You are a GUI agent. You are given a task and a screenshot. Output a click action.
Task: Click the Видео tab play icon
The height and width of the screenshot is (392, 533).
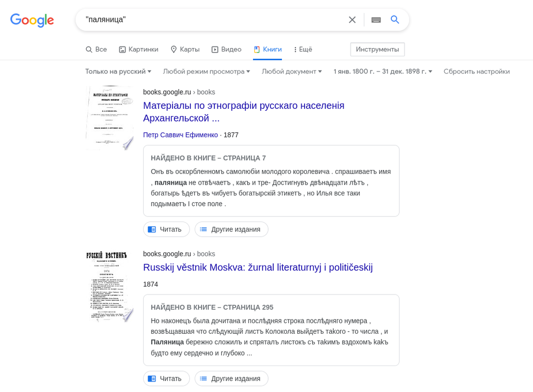[215, 49]
